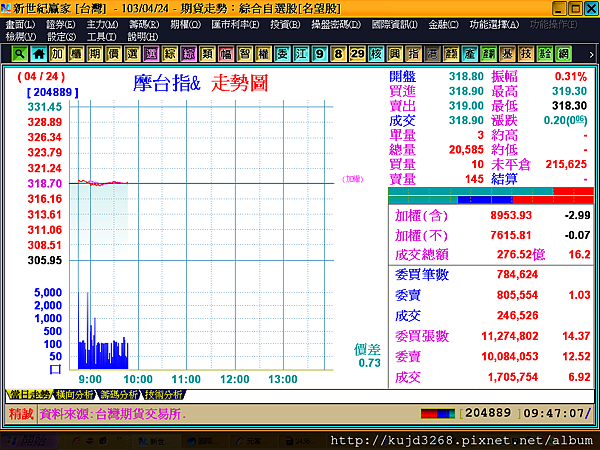The width and height of the screenshot is (600, 450).
Task: Click the 精誠 label in status bar
Action: point(21,414)
